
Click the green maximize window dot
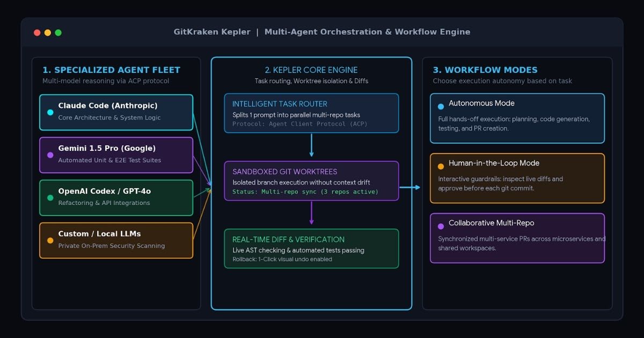point(58,33)
